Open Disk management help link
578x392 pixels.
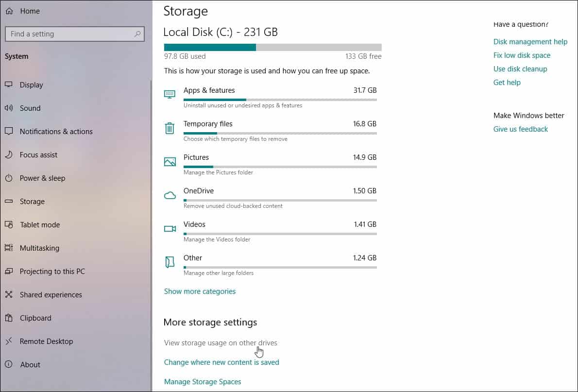530,42
